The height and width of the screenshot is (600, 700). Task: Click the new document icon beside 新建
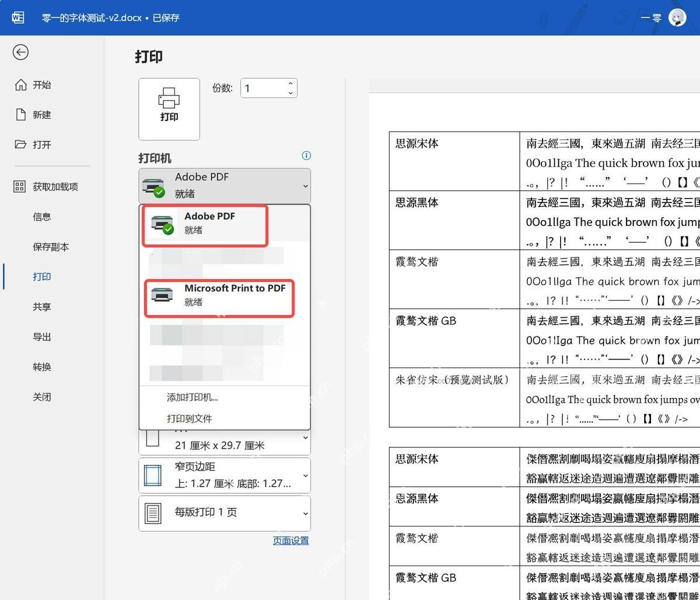click(20, 114)
